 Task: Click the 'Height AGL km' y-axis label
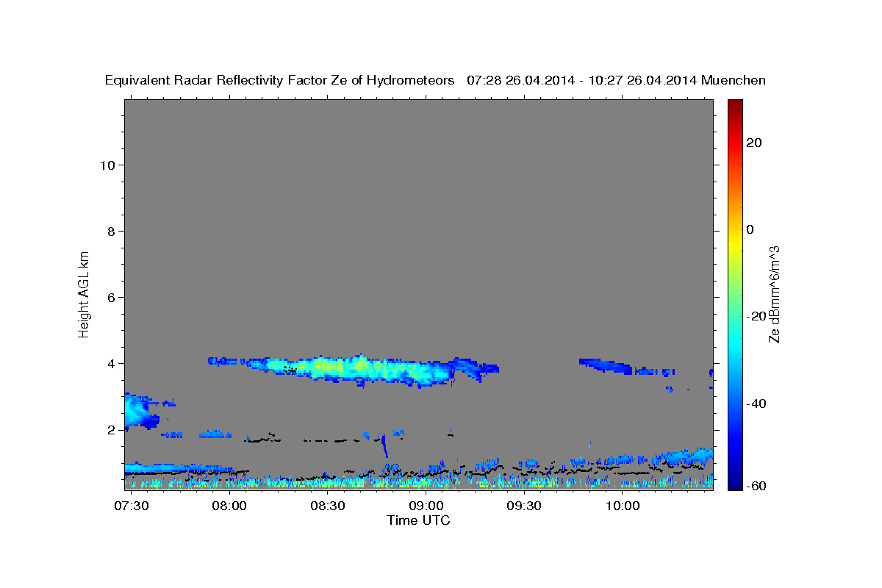(x=84, y=294)
